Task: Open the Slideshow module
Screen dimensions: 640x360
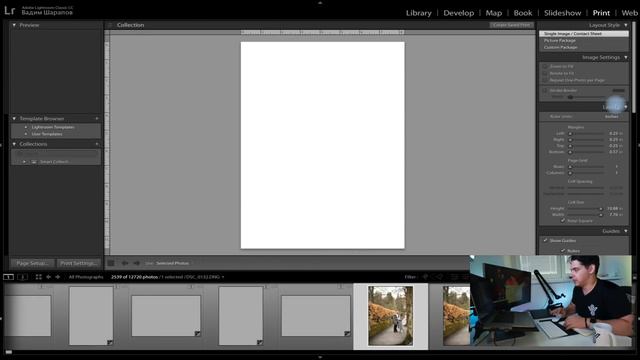Action: click(x=562, y=13)
